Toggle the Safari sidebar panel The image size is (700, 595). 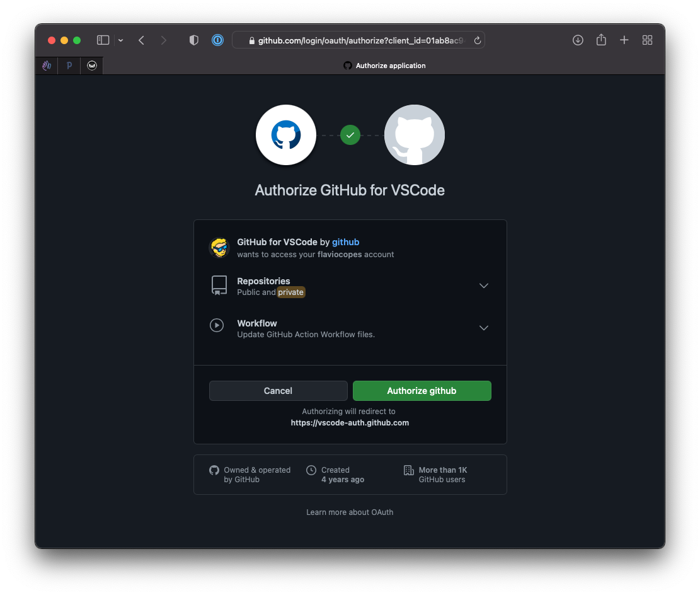(x=103, y=40)
